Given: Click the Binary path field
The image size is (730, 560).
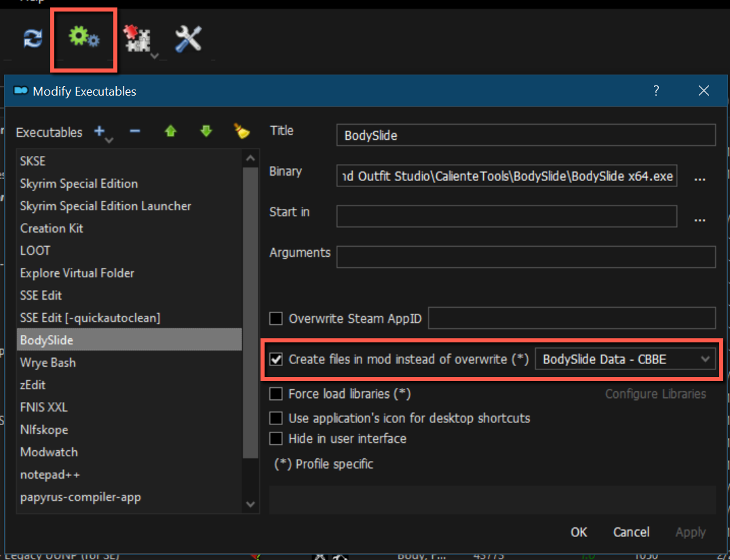Looking at the screenshot, I should [x=507, y=176].
